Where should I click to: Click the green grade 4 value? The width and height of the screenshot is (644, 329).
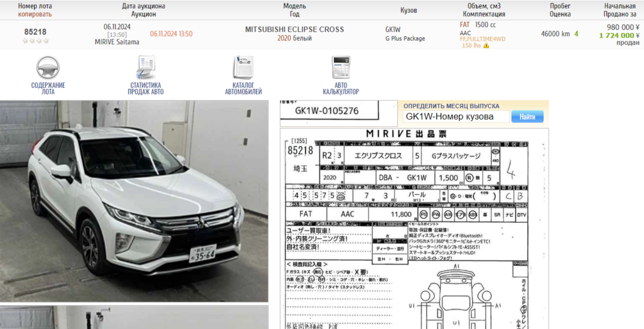(x=576, y=34)
